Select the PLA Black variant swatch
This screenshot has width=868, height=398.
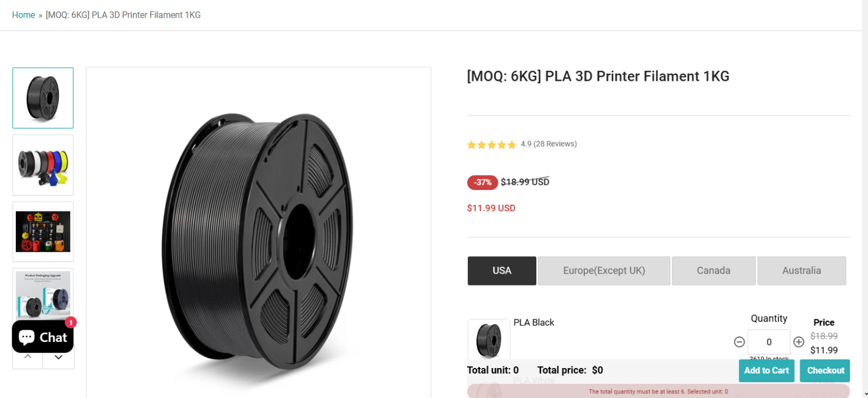488,339
